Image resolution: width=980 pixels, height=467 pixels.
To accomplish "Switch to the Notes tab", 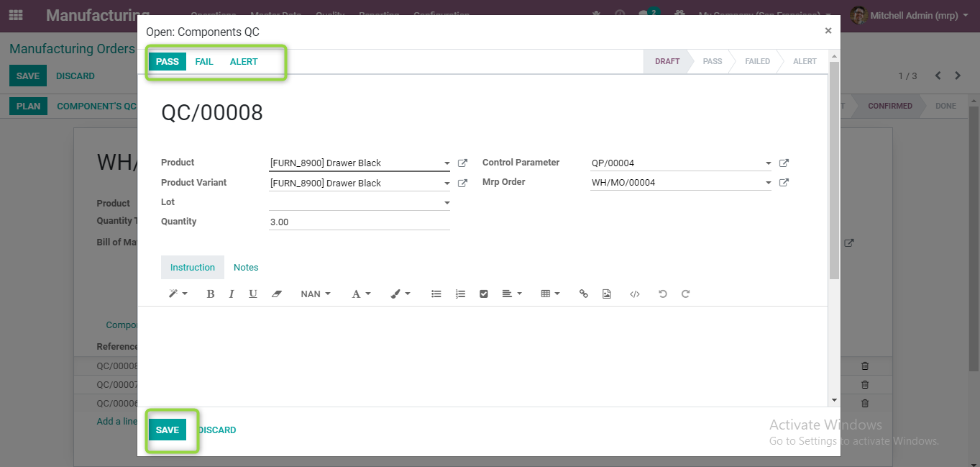I will 246,267.
